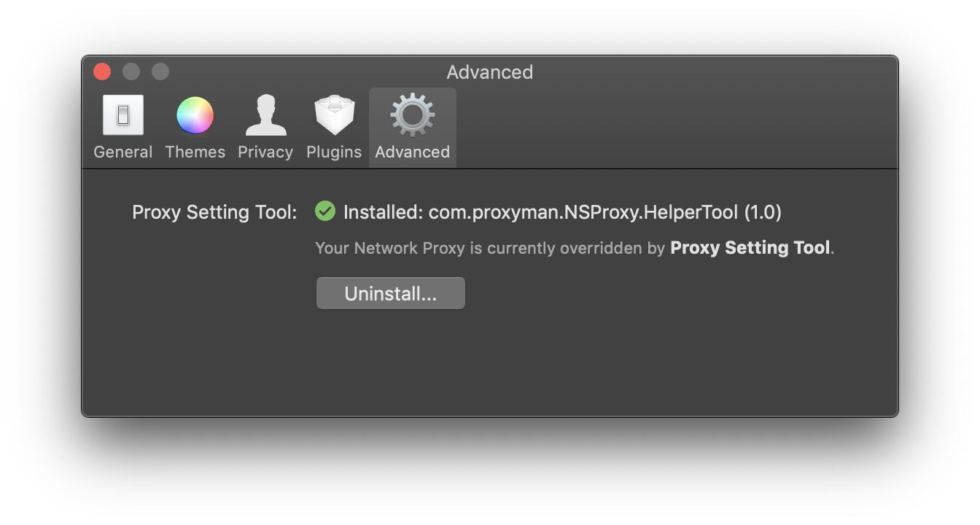
Task: Click the "Proxy Setting Tool:" label
Action: click(x=214, y=213)
